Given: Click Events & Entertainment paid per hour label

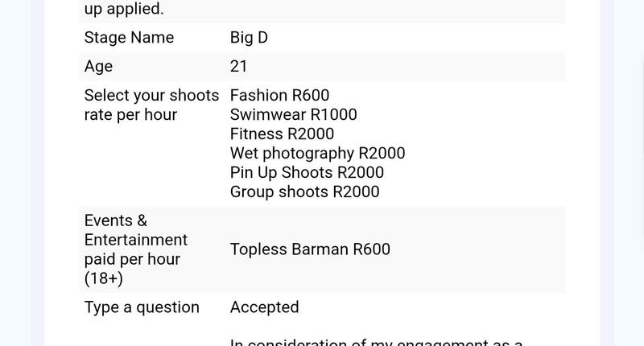Looking at the screenshot, I should [x=135, y=249].
